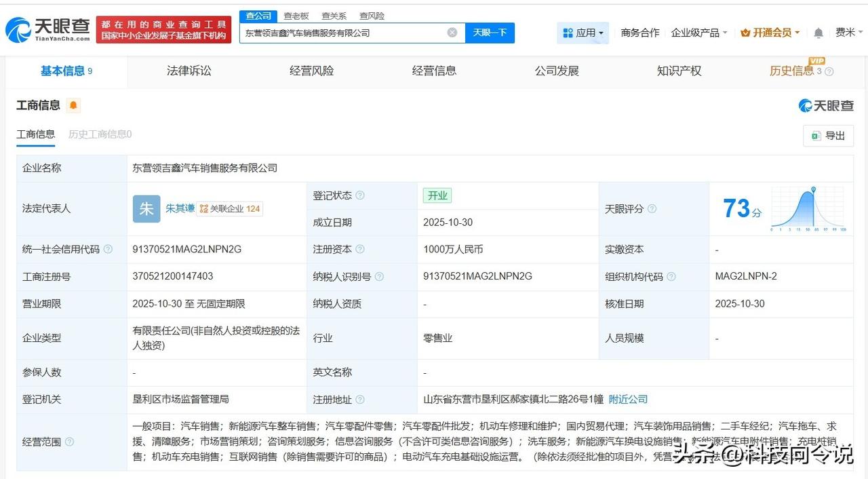The image size is (868, 479).
Task: Click the 朱 avatar of legal representative
Action: (146, 209)
